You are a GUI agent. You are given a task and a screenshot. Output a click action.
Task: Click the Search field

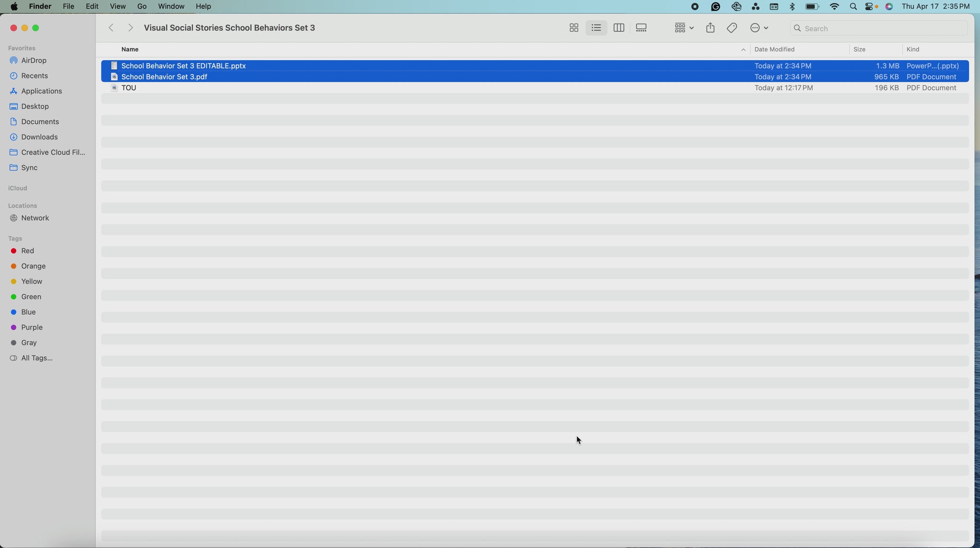coord(880,29)
